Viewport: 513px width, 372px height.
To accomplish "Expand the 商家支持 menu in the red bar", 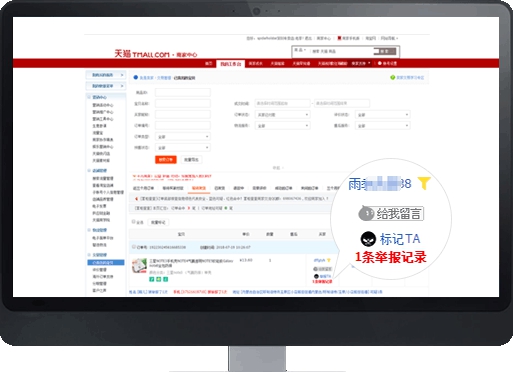I will [x=361, y=63].
